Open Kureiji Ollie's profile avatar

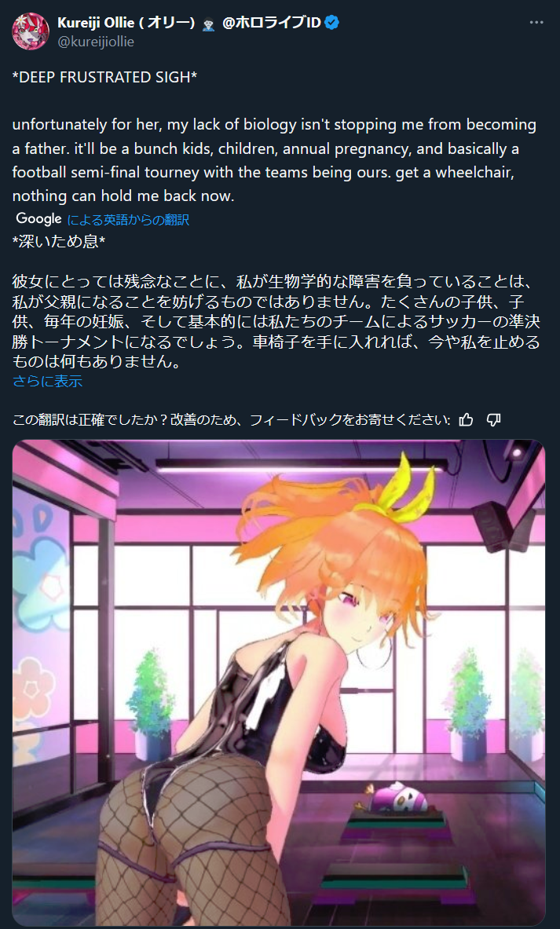tap(30, 31)
